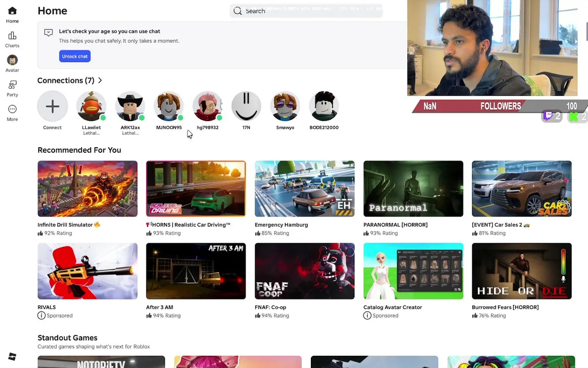The height and width of the screenshot is (368, 588).
Task: Click the Sponsored info icon under RIVALS
Action: (x=41, y=315)
